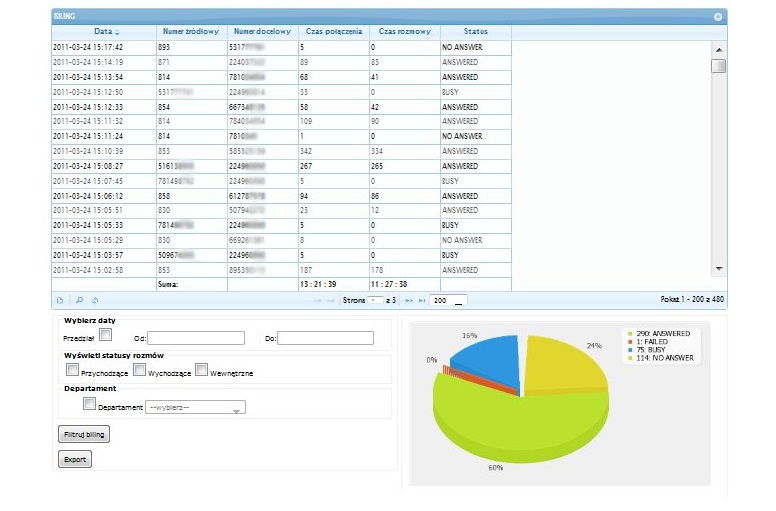Click the Strona page number field
Viewport: 776px width, 511px height.
(x=376, y=300)
